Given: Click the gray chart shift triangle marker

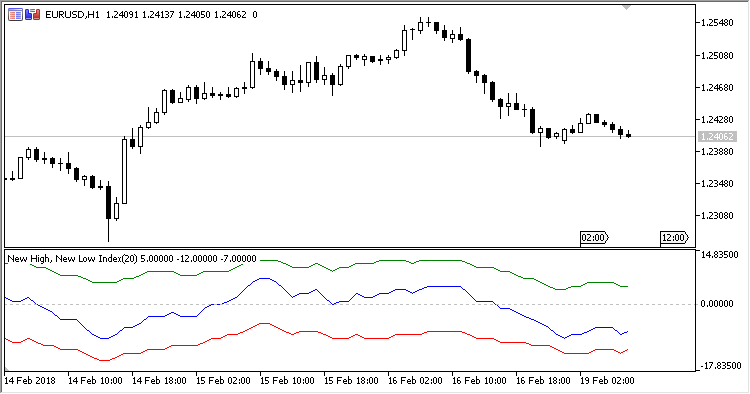Looking at the screenshot, I should coord(626,8).
